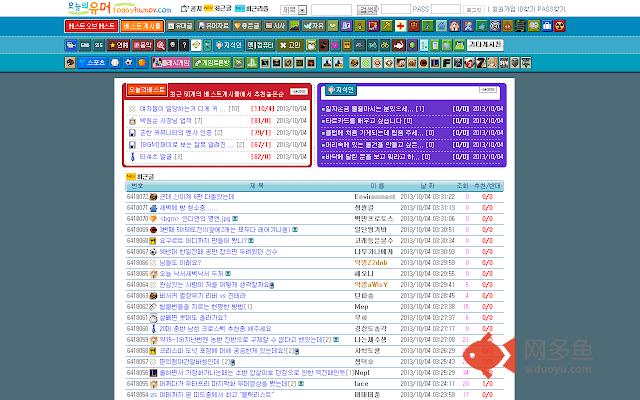This screenshot has height=400, width=640.
Task: Click the soccer ball board icon
Action: click(129, 62)
